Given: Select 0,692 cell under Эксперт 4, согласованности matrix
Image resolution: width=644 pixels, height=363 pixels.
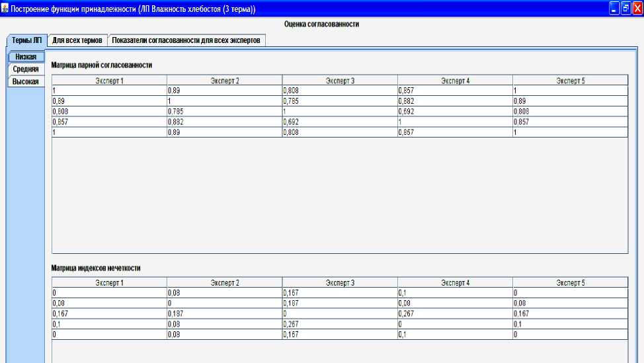Looking at the screenshot, I should 455,111.
